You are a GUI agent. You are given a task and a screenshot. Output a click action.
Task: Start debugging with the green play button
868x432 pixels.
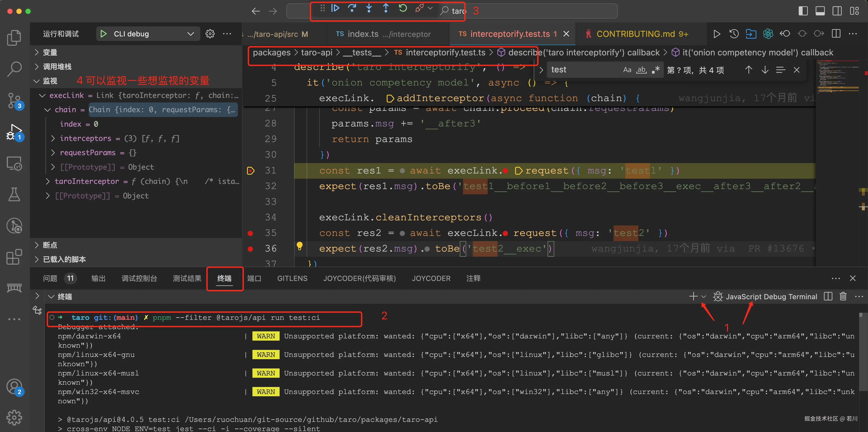103,34
